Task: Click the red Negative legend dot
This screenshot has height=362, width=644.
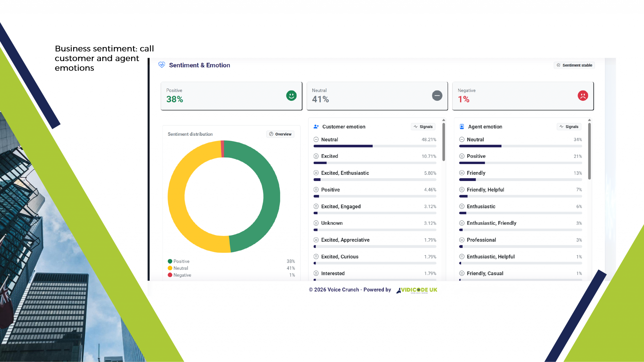Action: [170, 275]
